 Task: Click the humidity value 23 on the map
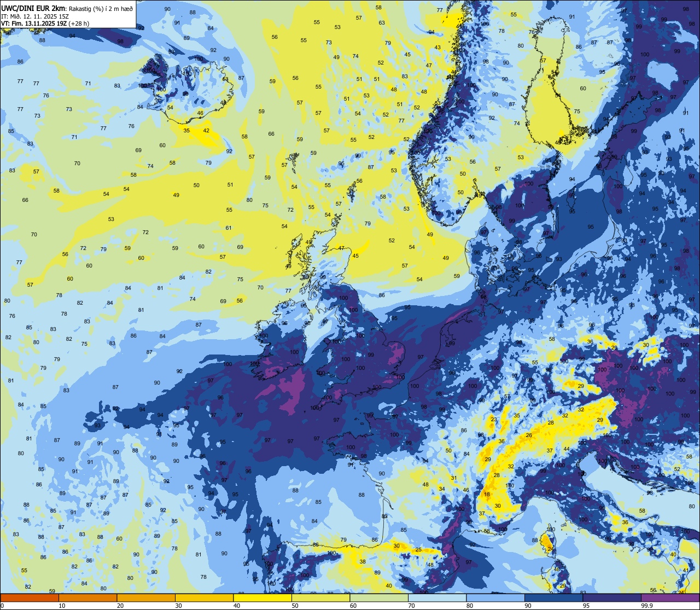pos(494,420)
